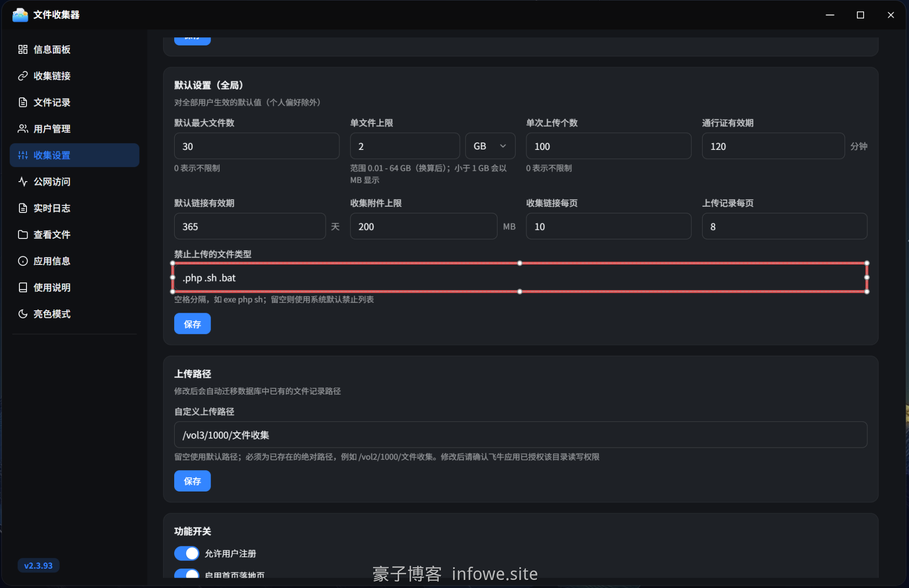The height and width of the screenshot is (588, 909).
Task: Close the 文件收集器 window
Action: coord(891,15)
